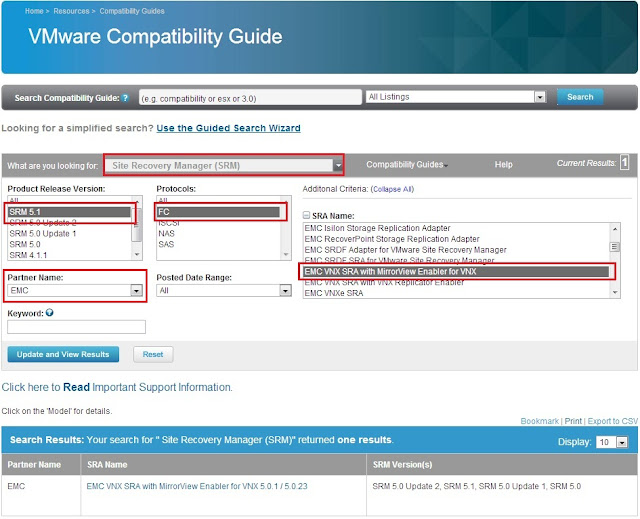Open EMC VNX SRA with MirrorView Enabler result link

(x=197, y=486)
